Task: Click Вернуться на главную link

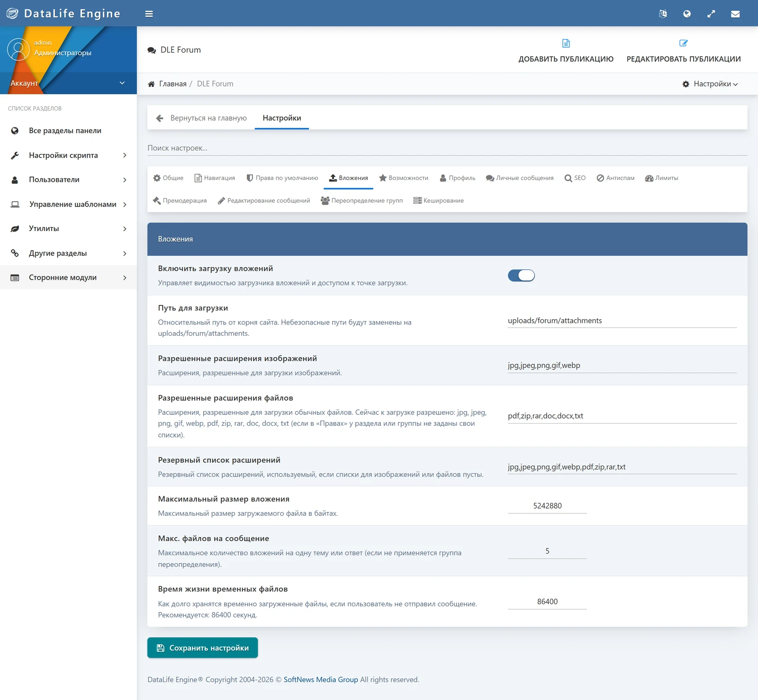Action: [x=208, y=118]
